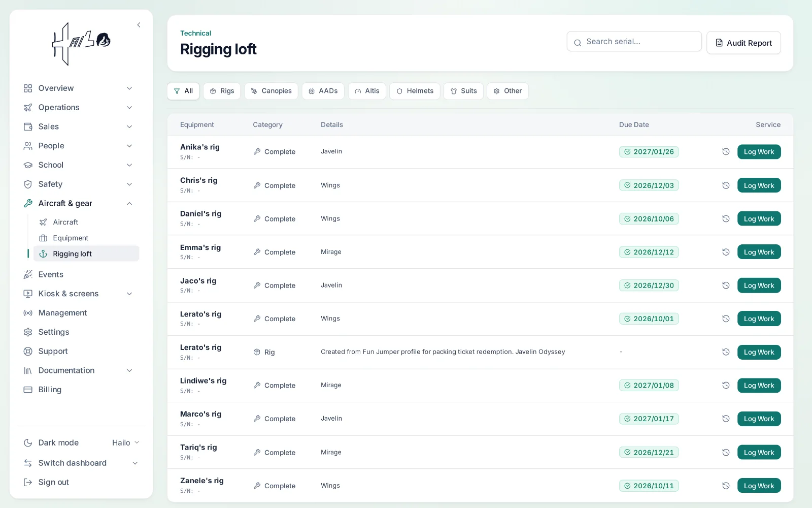Image resolution: width=812 pixels, height=508 pixels.
Task: Expand the Safety menu chevron
Action: [129, 184]
